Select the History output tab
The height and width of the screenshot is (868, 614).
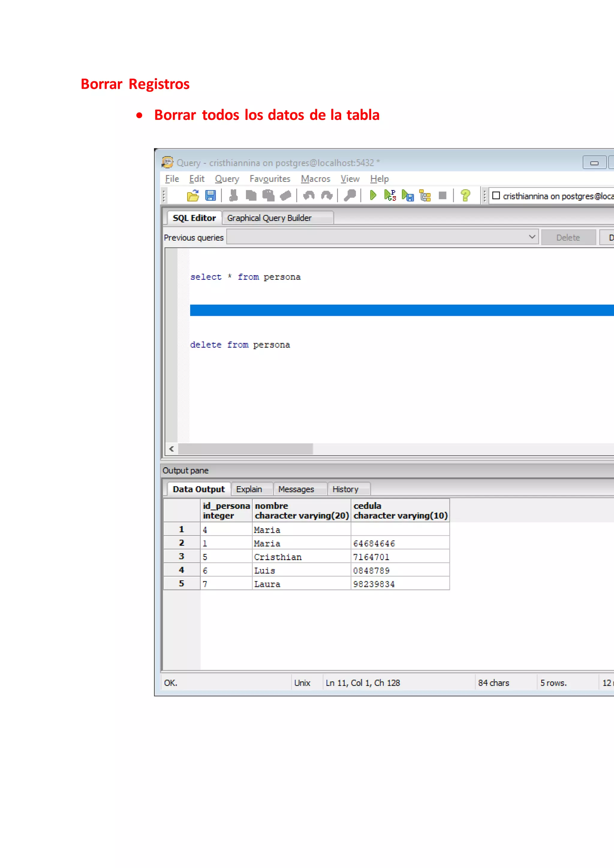pos(349,489)
